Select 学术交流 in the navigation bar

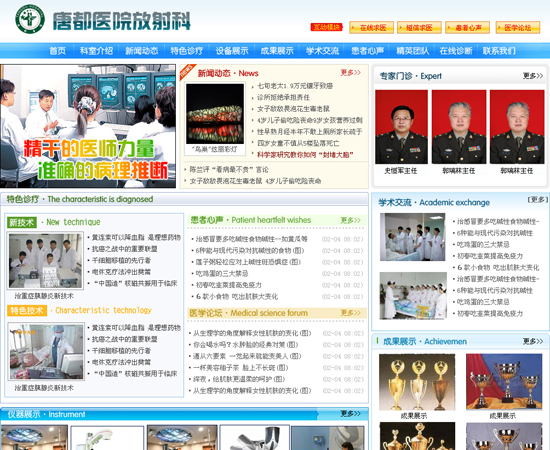pos(322,51)
